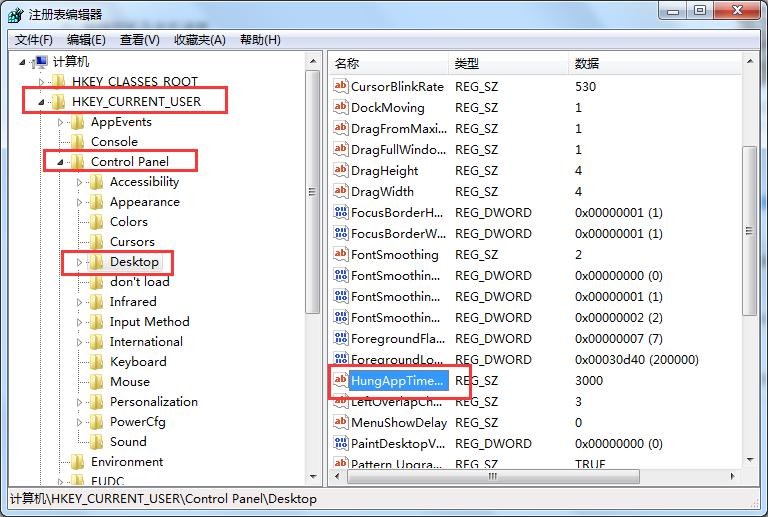Click the 530 data cell of CursorBlinkRate
768x517 pixels.
click(585, 87)
